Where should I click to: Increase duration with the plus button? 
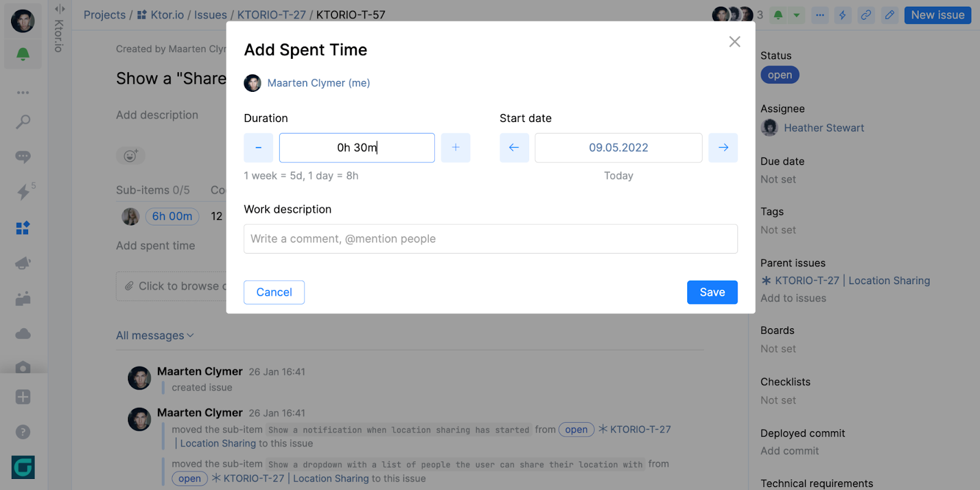[456, 148]
